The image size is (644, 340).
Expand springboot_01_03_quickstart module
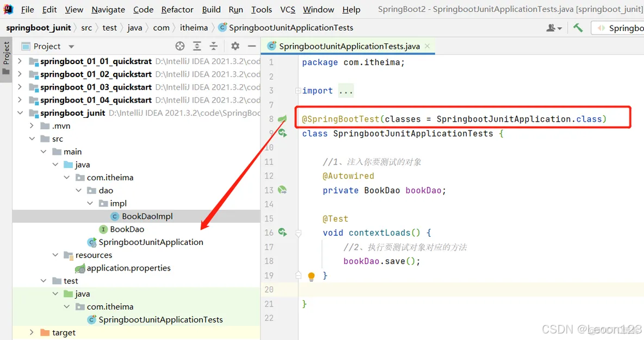click(20, 87)
